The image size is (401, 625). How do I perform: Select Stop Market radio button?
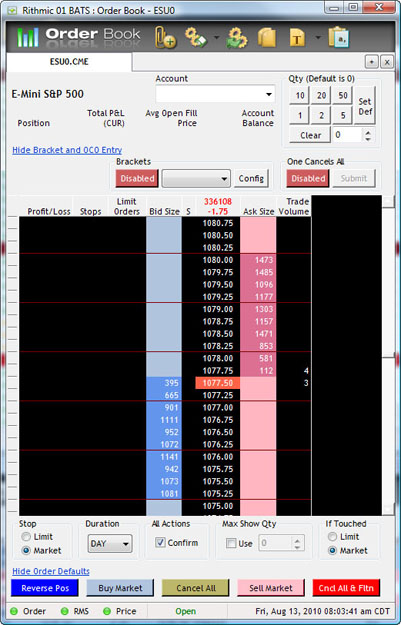(x=26, y=550)
